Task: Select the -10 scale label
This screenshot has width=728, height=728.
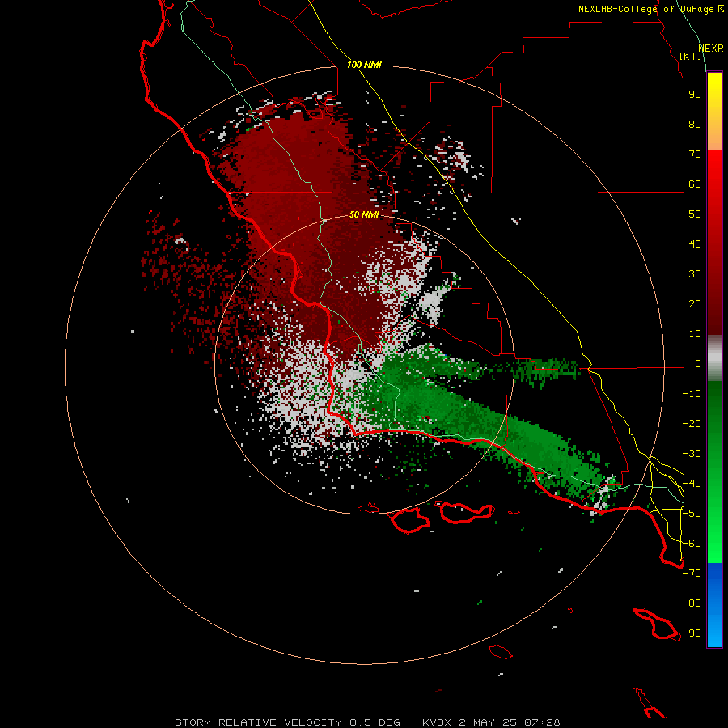Action: (x=692, y=394)
